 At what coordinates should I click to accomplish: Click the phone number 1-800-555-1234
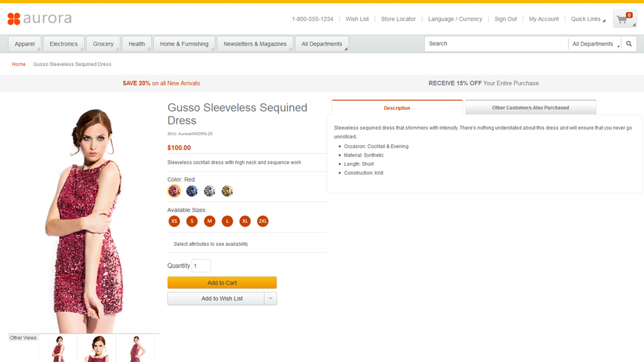(312, 19)
